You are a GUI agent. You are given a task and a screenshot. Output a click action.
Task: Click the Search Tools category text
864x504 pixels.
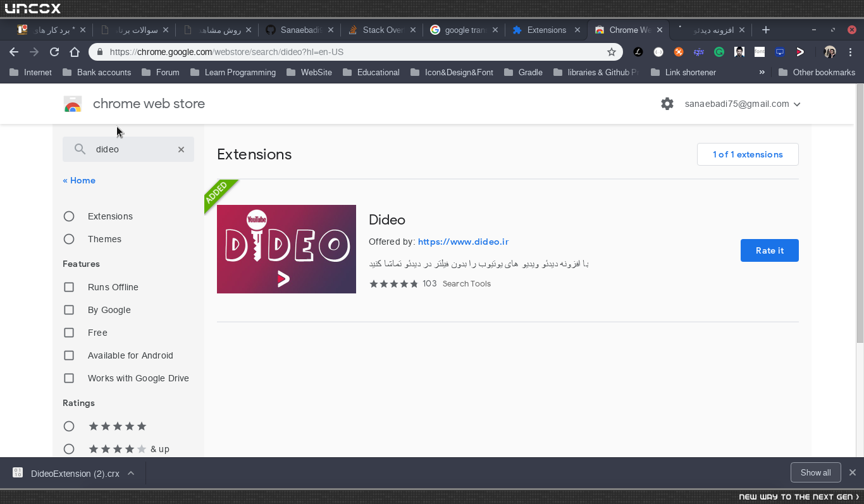[x=467, y=284]
